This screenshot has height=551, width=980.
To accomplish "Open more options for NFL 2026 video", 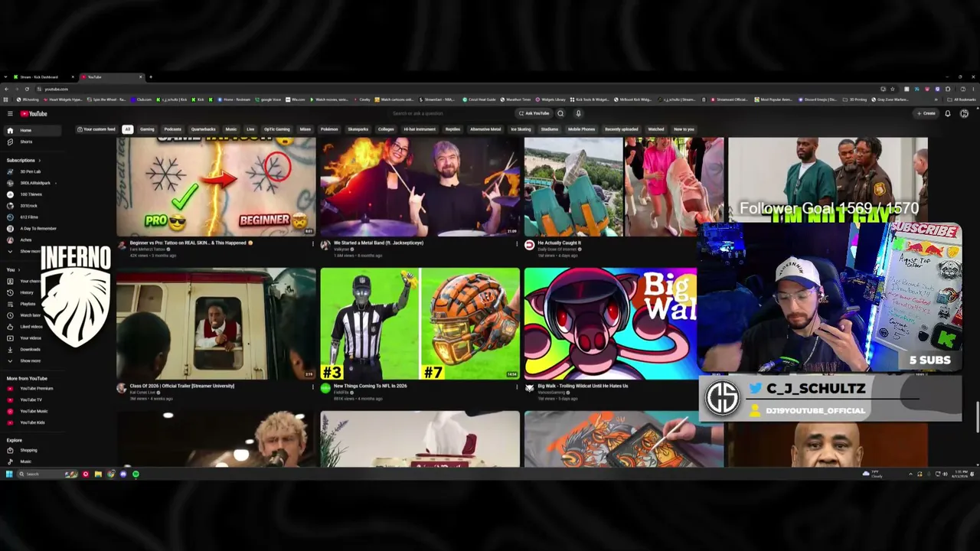I will point(517,388).
